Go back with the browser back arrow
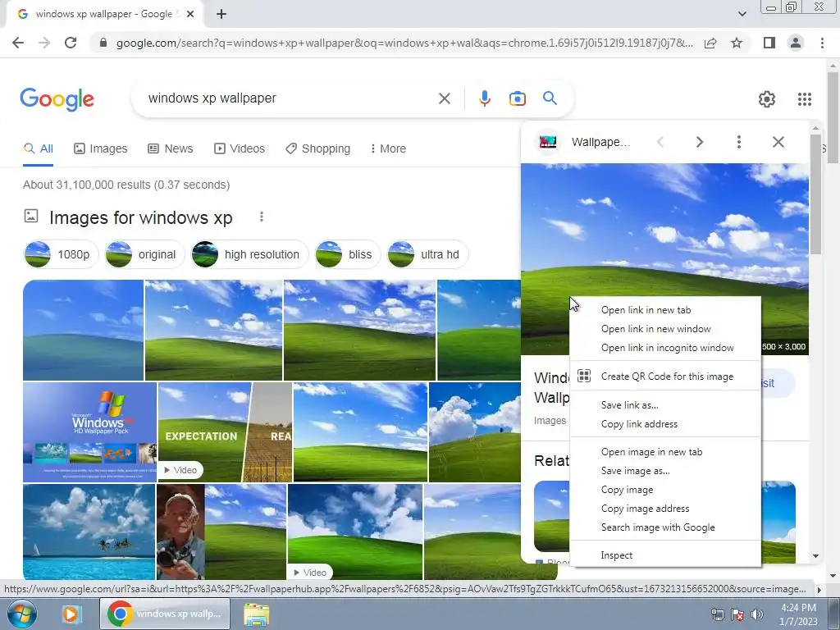This screenshot has height=630, width=840. coord(18,43)
